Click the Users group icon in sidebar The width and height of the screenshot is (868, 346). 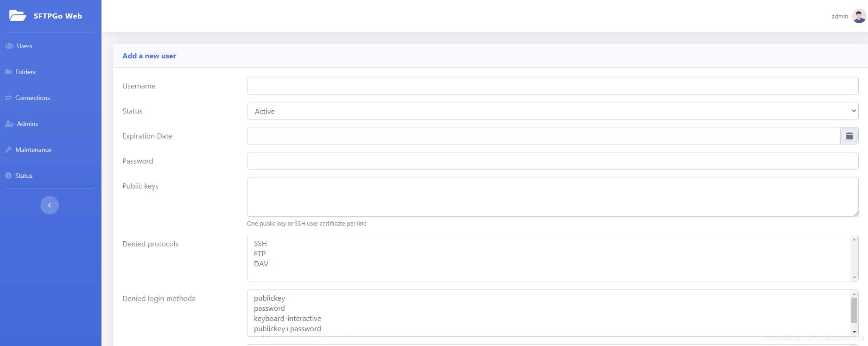point(9,46)
